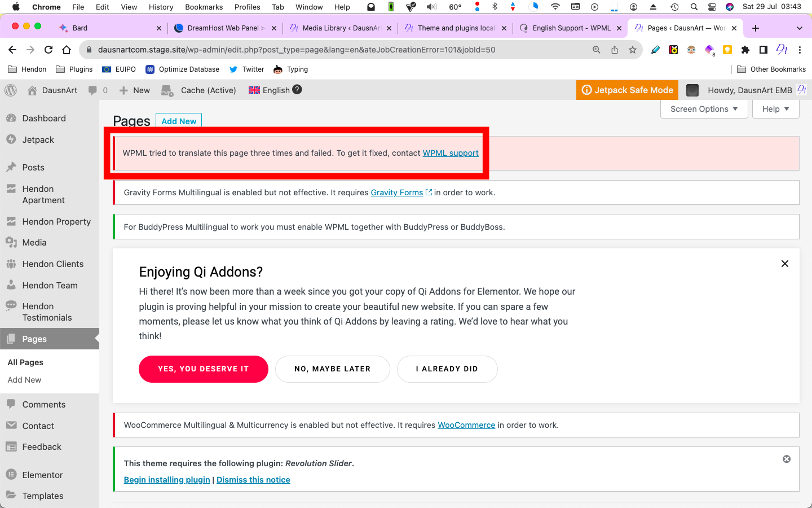Bookmark this page with star icon
This screenshot has height=508, width=812.
(x=633, y=50)
